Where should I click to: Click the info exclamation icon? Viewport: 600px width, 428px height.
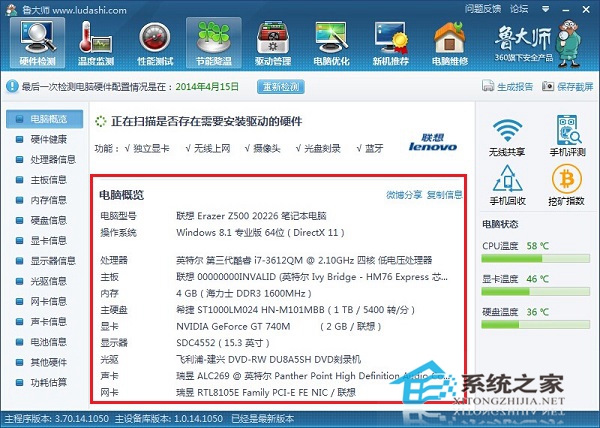pos(12,86)
